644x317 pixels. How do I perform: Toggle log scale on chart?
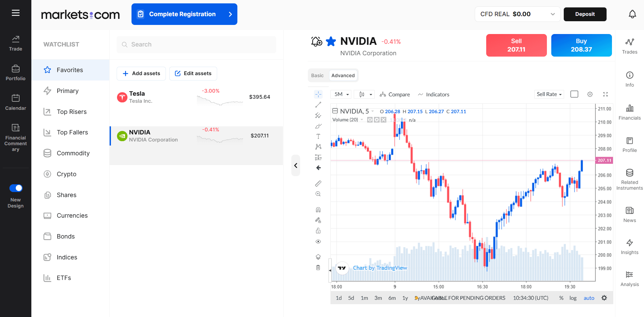pos(573,298)
